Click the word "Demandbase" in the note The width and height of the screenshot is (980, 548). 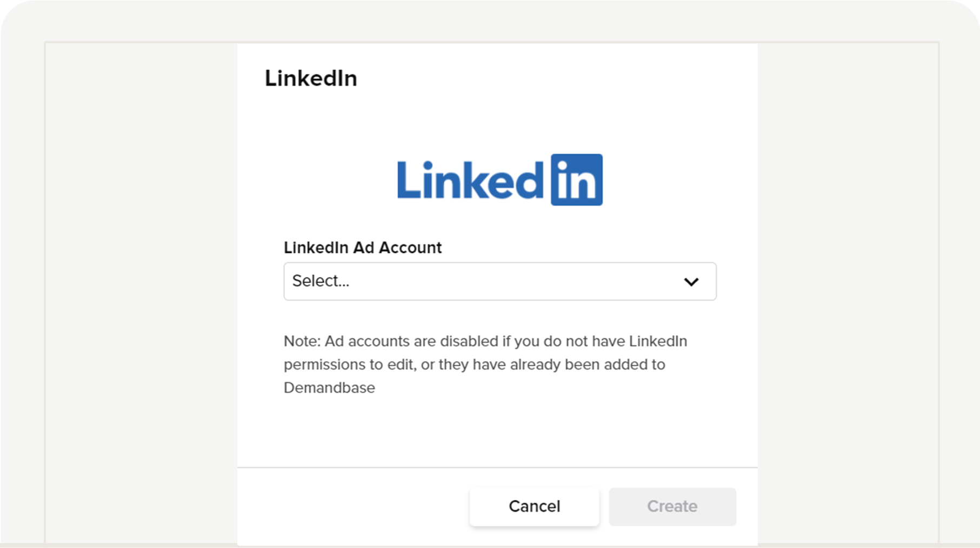tap(329, 387)
